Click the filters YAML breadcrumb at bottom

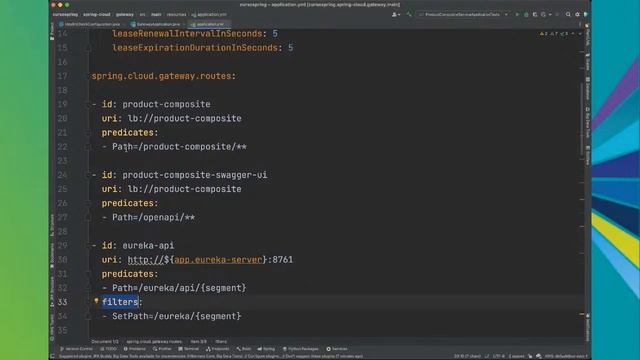point(221,342)
